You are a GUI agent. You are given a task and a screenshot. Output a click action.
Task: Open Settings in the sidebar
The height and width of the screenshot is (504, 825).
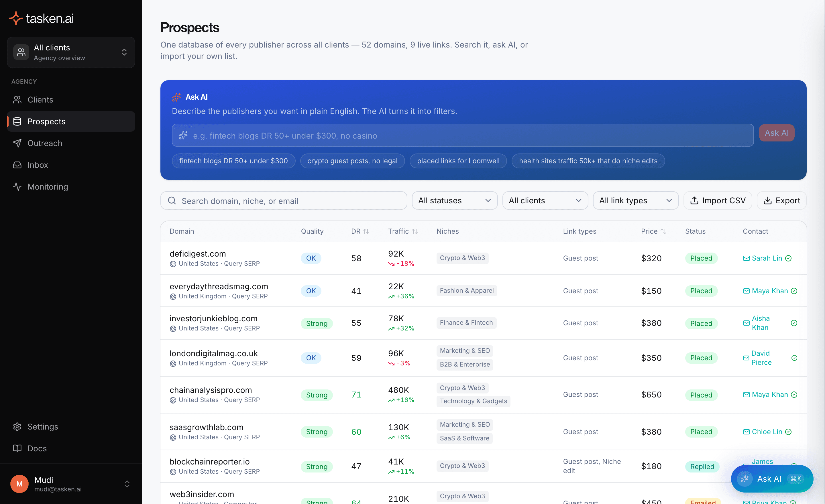pyautogui.click(x=71, y=427)
